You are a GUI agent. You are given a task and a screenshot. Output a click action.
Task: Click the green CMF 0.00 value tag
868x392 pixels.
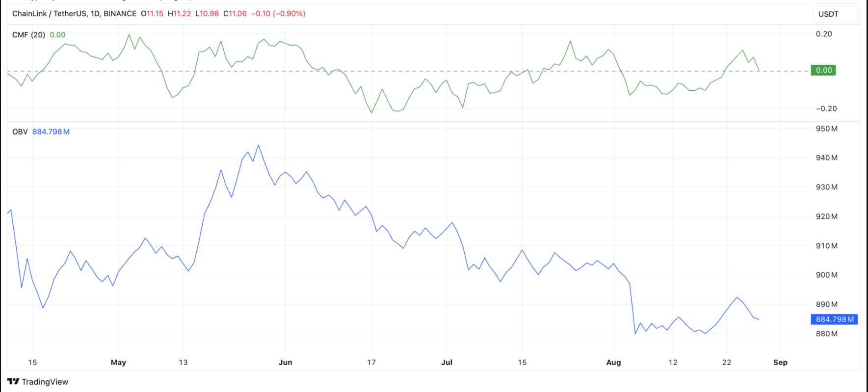(823, 70)
